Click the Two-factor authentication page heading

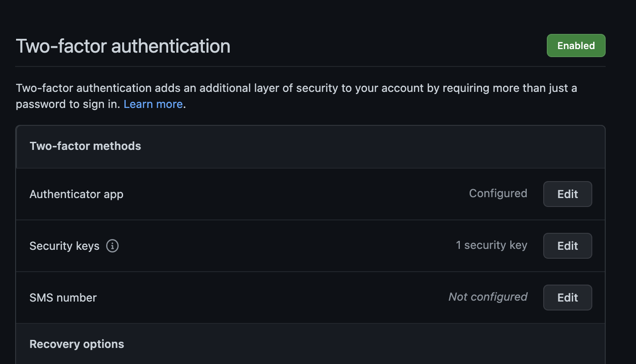pyautogui.click(x=123, y=46)
